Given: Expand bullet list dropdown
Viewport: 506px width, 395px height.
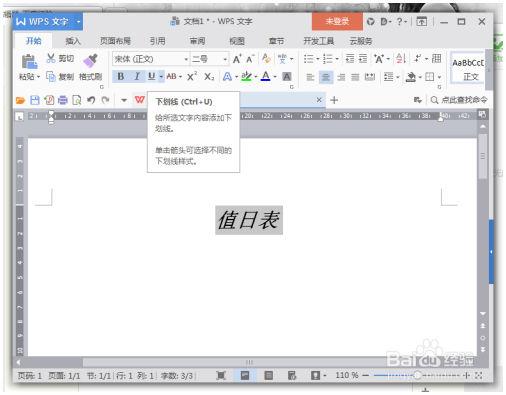Looking at the screenshot, I should (x=318, y=59).
